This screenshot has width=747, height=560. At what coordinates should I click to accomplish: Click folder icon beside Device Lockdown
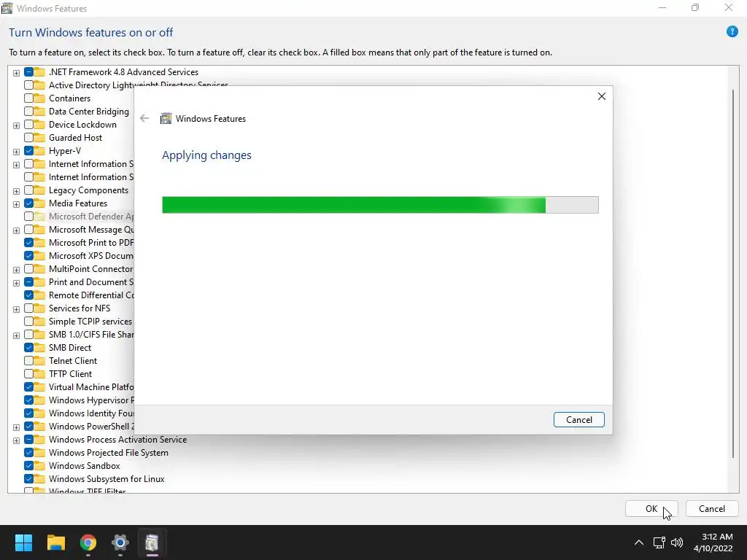39,124
